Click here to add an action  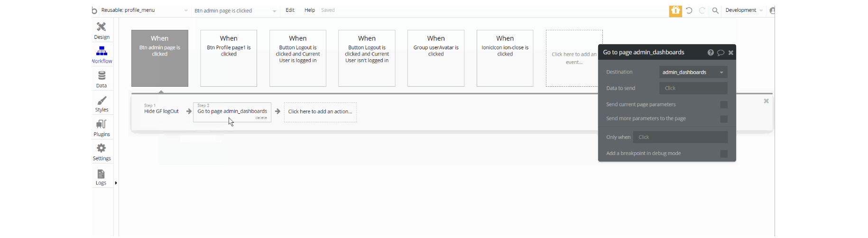point(320,112)
